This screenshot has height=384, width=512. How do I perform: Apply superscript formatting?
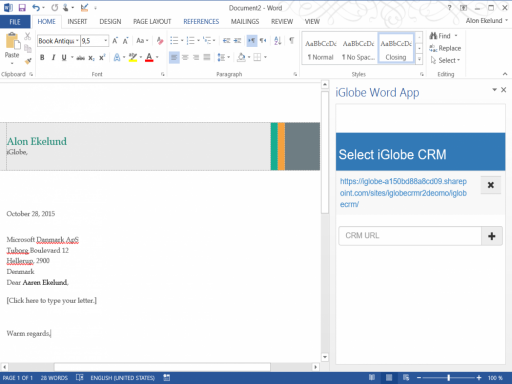tap(102, 58)
